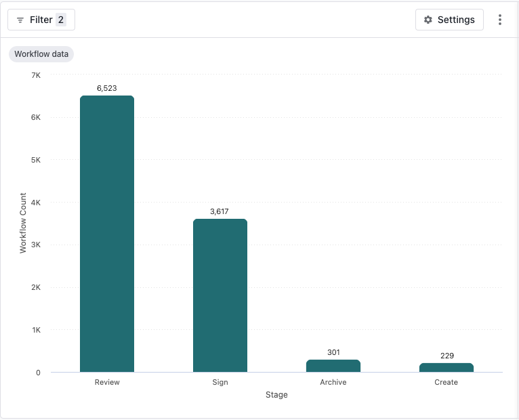Click the 7K y-axis tick label

(36, 75)
